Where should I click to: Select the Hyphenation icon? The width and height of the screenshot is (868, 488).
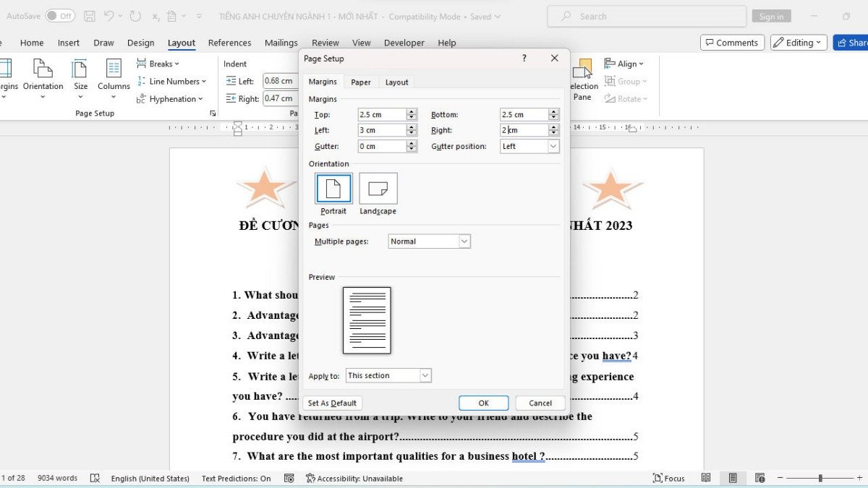[x=169, y=99]
